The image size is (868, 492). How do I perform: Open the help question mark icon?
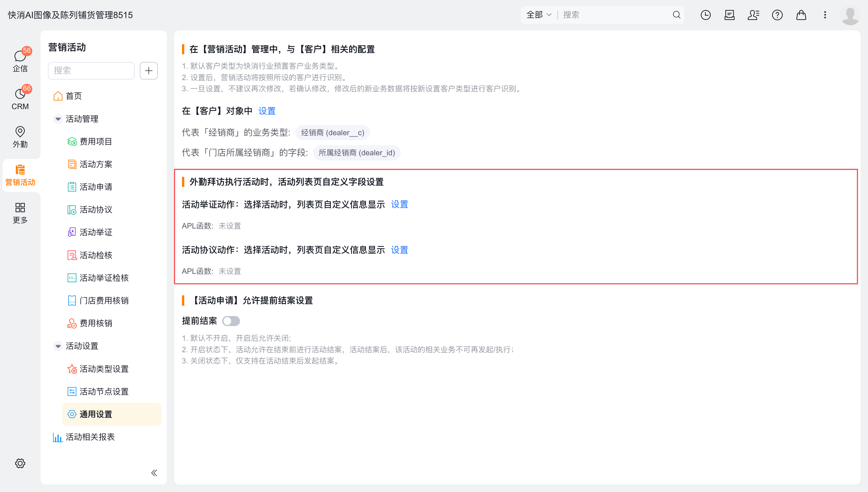tap(777, 15)
